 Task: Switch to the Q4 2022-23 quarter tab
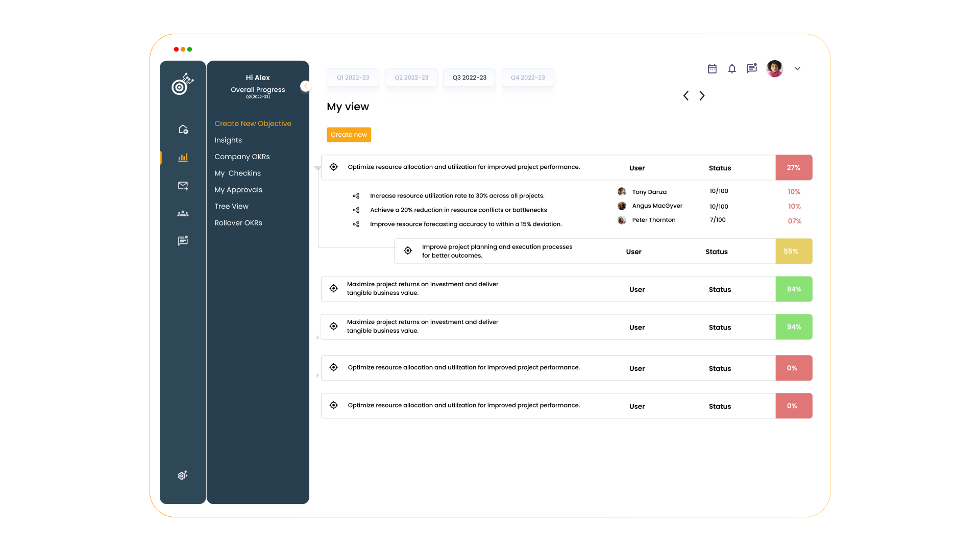coord(528,77)
